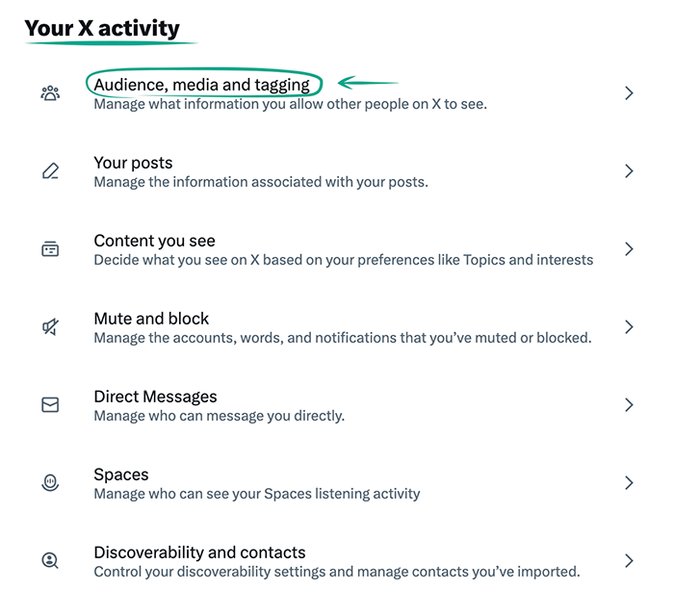674x616 pixels.
Task: Expand Content you see via right chevron
Action: (x=629, y=249)
